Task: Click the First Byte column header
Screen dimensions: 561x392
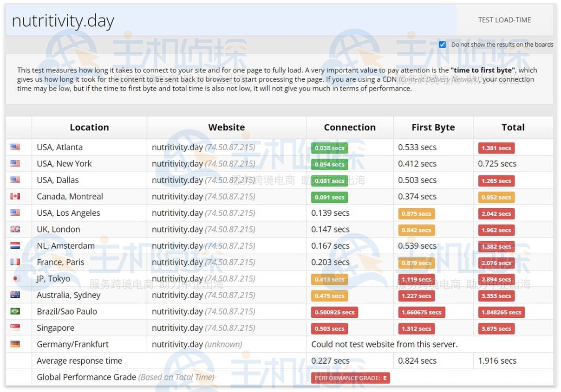Action: click(433, 128)
